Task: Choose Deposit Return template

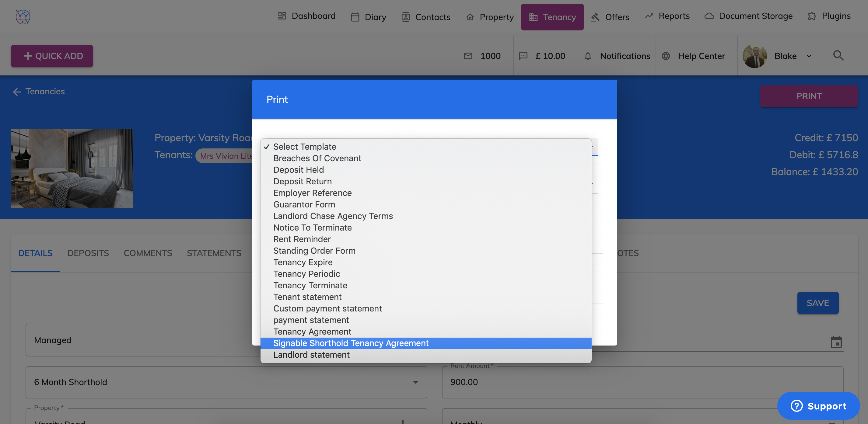Action: click(x=302, y=182)
